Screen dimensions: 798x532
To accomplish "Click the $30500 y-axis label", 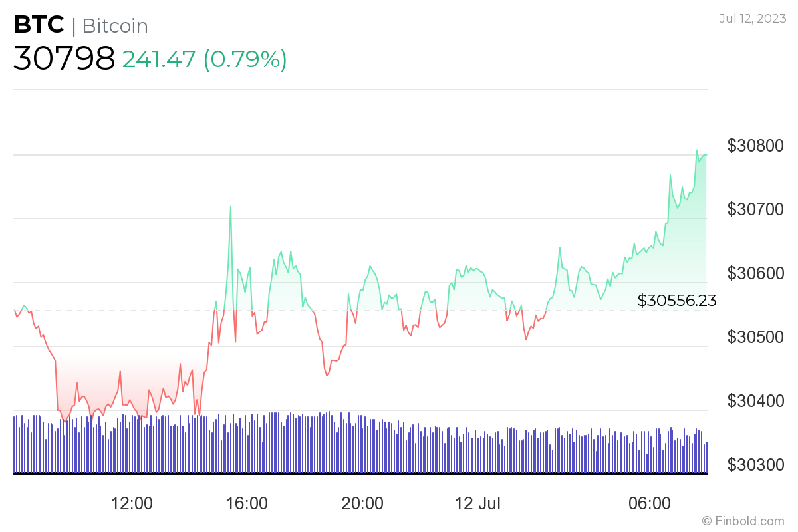I will (x=755, y=337).
